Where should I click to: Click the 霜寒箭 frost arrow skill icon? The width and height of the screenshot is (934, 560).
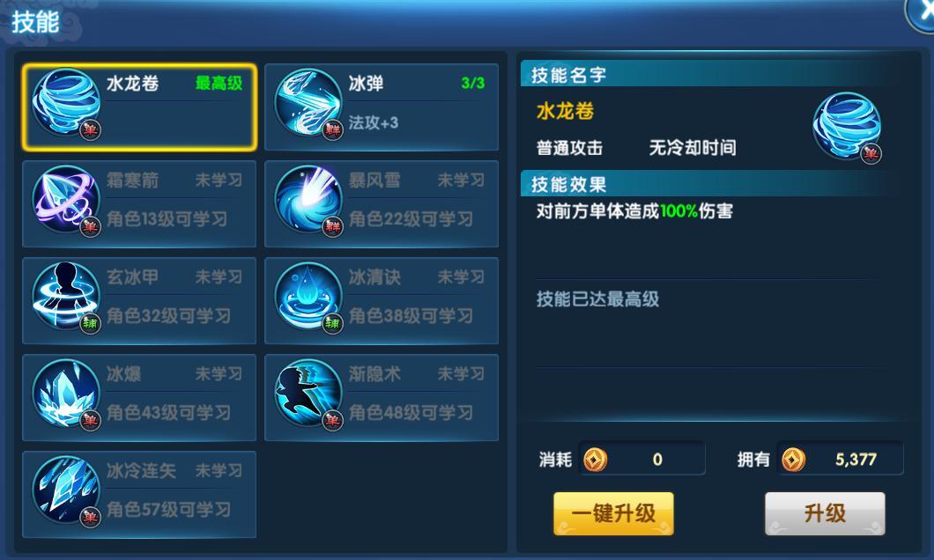tap(65, 200)
